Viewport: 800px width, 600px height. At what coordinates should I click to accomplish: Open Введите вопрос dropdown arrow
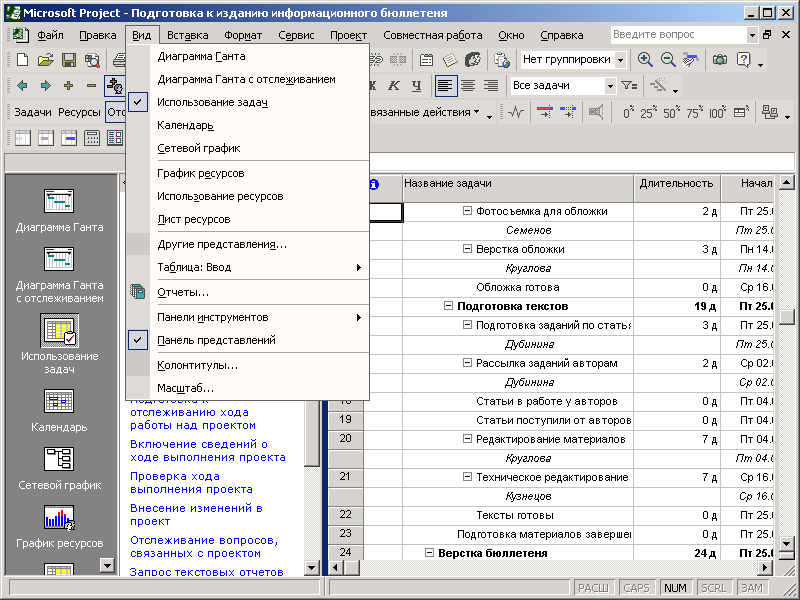point(752,35)
